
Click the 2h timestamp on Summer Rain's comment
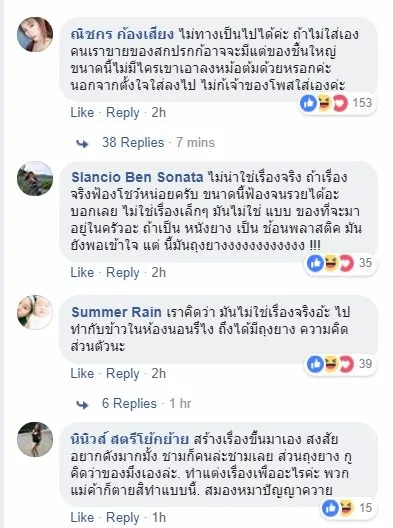click(159, 373)
